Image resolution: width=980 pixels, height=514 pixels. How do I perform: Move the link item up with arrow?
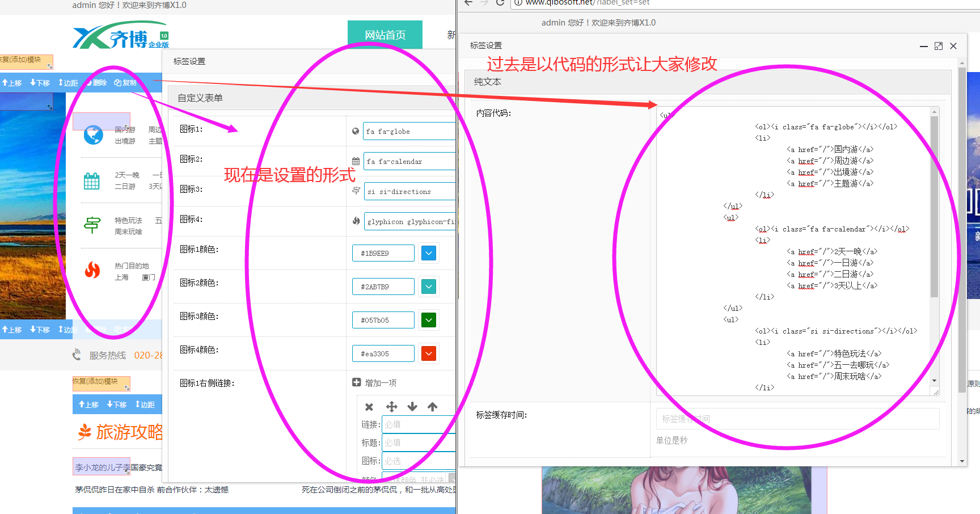(433, 407)
